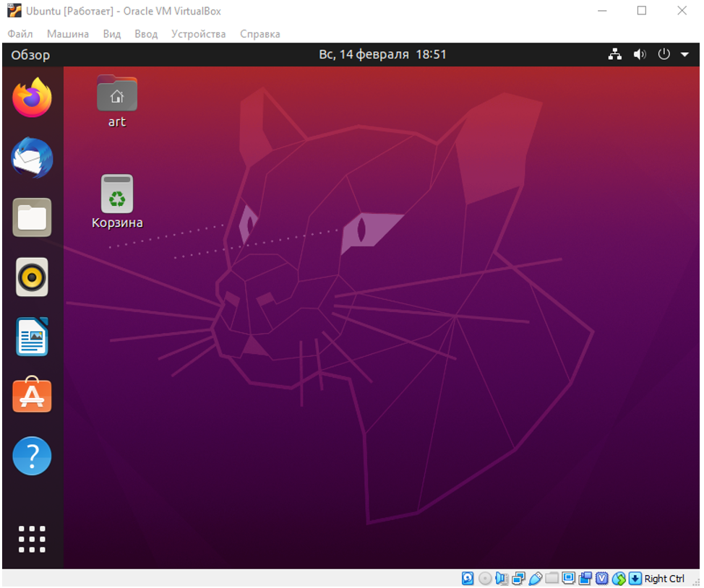Show Applications grid at dock bottom
This screenshot has width=704, height=588.
point(32,539)
